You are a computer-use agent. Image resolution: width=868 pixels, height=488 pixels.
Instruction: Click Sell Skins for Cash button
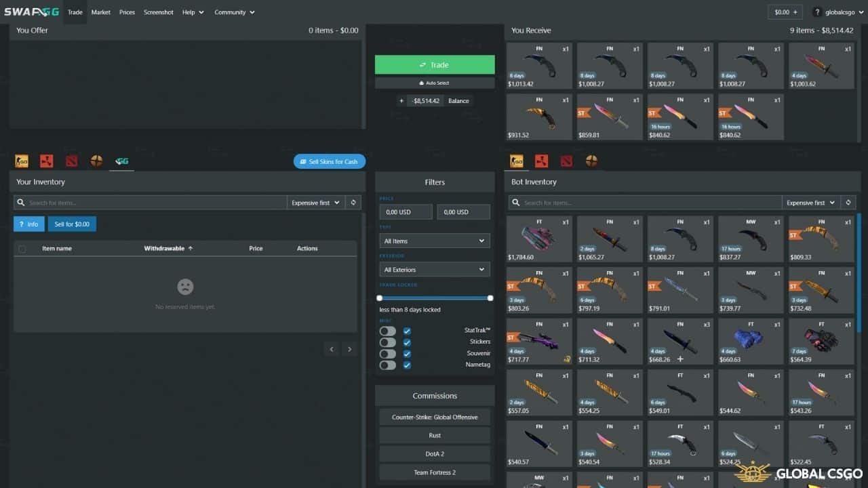pyautogui.click(x=330, y=162)
